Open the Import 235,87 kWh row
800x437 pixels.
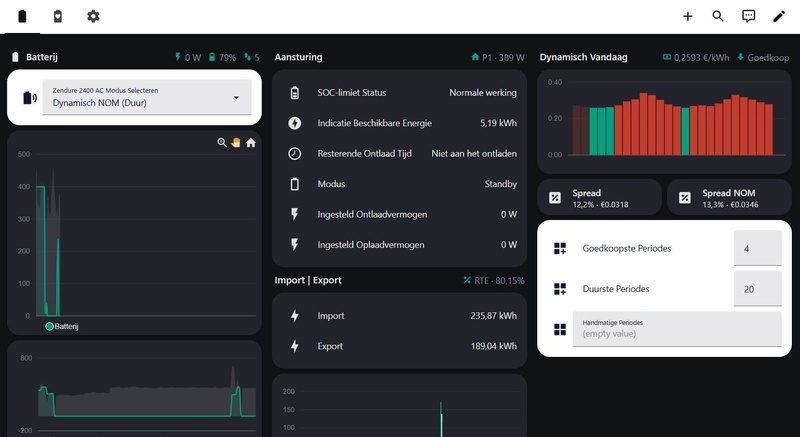click(x=399, y=316)
